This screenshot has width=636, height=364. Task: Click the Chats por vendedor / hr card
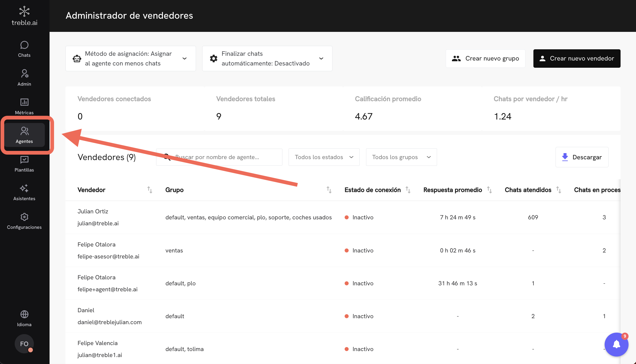point(551,109)
